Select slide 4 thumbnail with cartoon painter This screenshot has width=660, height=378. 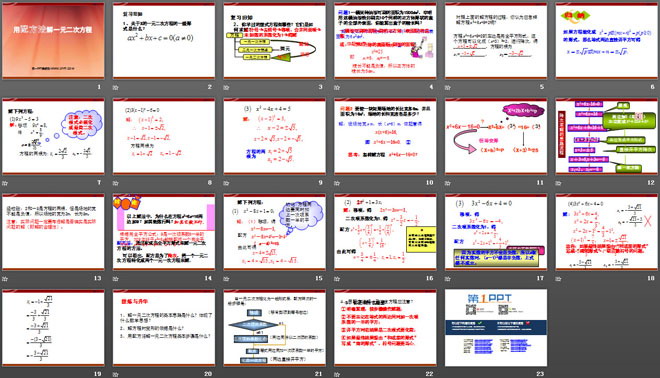pyautogui.click(x=385, y=41)
